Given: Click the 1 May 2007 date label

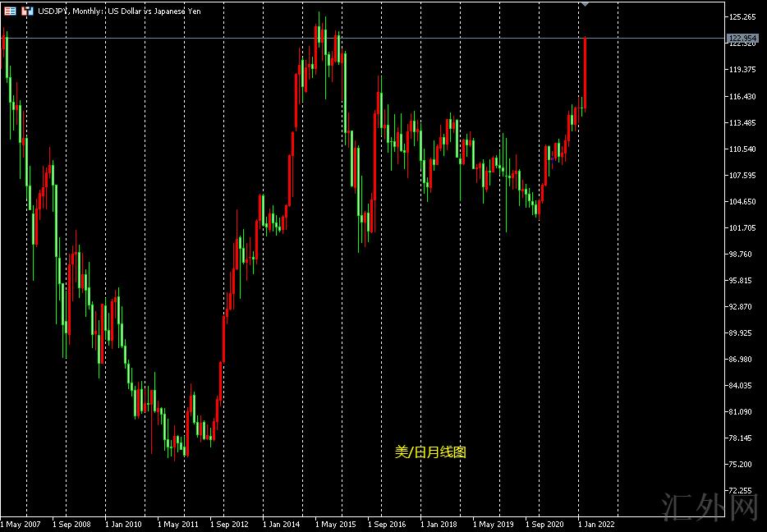Looking at the screenshot, I should (x=21, y=523).
